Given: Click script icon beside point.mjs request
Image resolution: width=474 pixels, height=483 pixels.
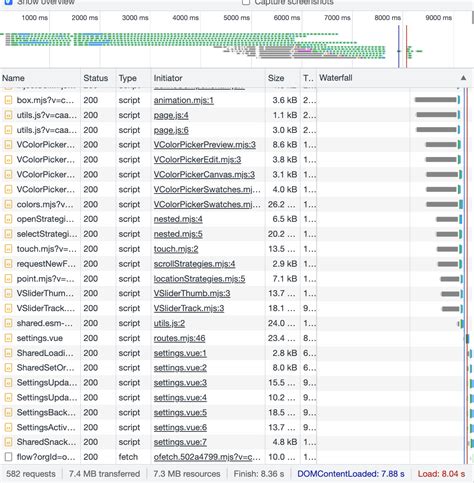Looking at the screenshot, I should click(x=8, y=279).
